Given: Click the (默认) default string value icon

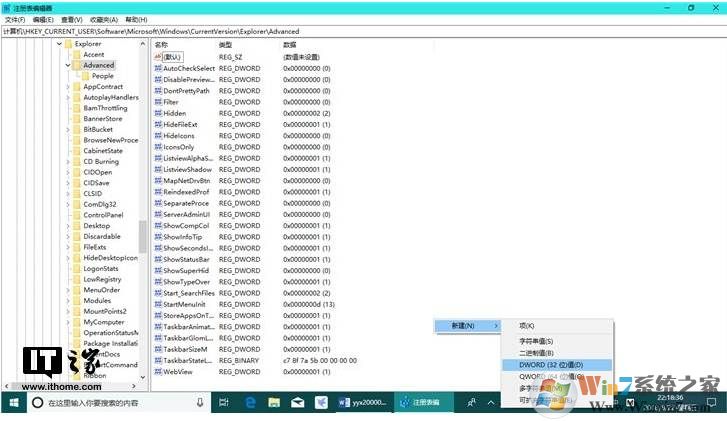Looking at the screenshot, I should [157, 57].
